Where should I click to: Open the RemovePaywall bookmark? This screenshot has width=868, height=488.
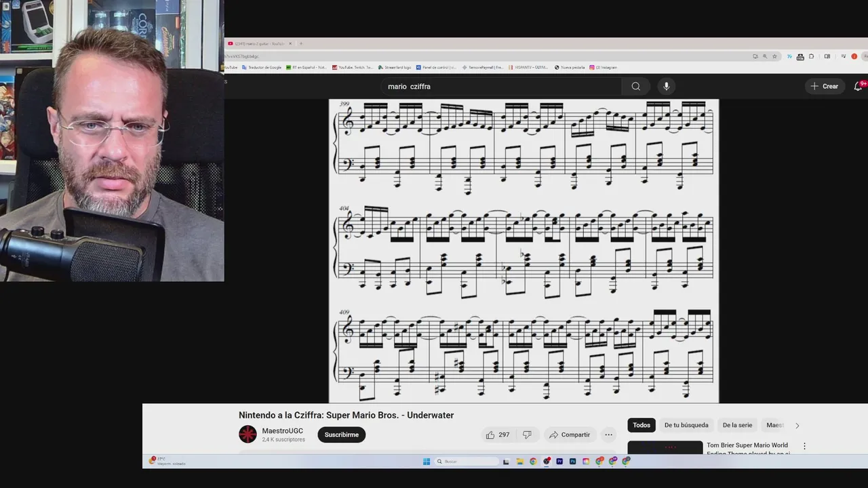pyautogui.click(x=482, y=67)
